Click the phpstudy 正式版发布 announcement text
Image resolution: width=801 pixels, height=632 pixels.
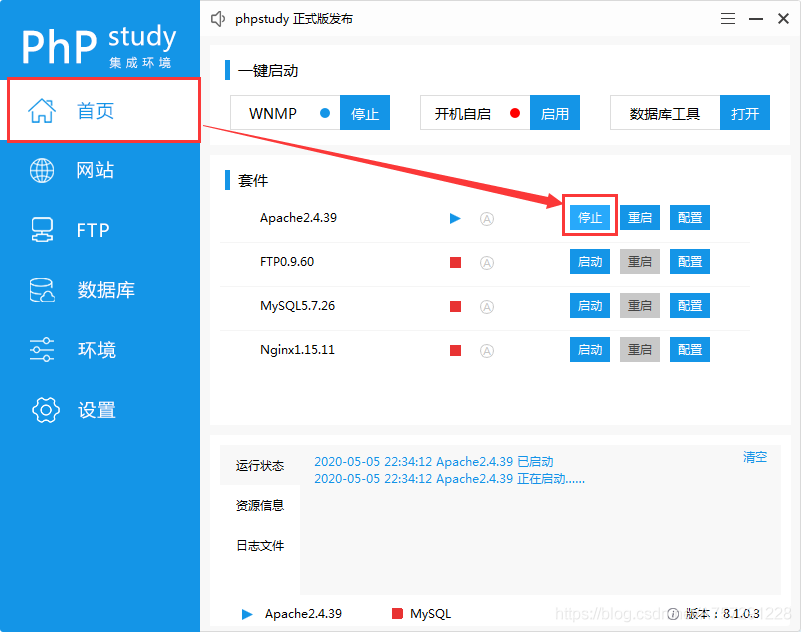294,19
